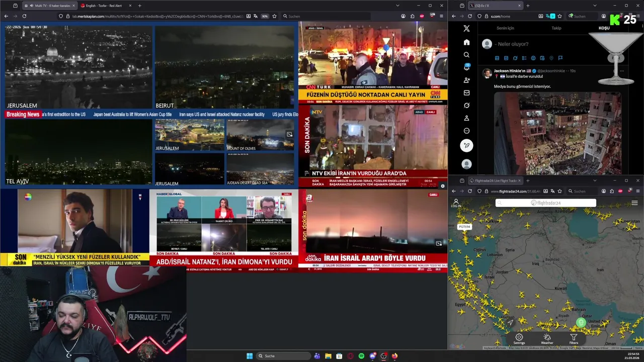
Task: Open Windows Start button
Action: click(250, 356)
